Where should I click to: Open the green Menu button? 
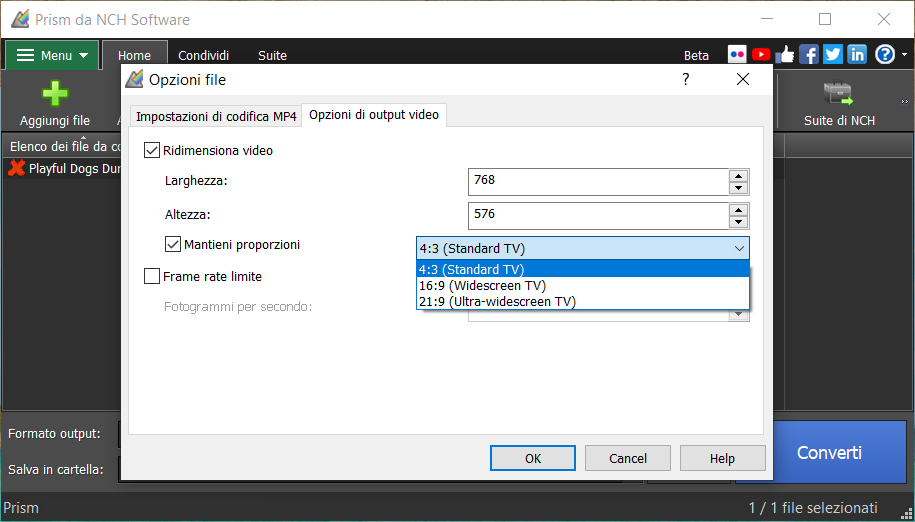[x=52, y=55]
